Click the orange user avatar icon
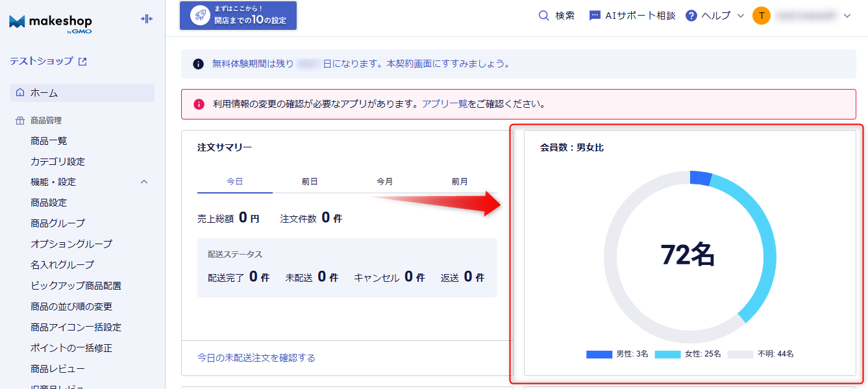This screenshot has height=389, width=868. [761, 16]
